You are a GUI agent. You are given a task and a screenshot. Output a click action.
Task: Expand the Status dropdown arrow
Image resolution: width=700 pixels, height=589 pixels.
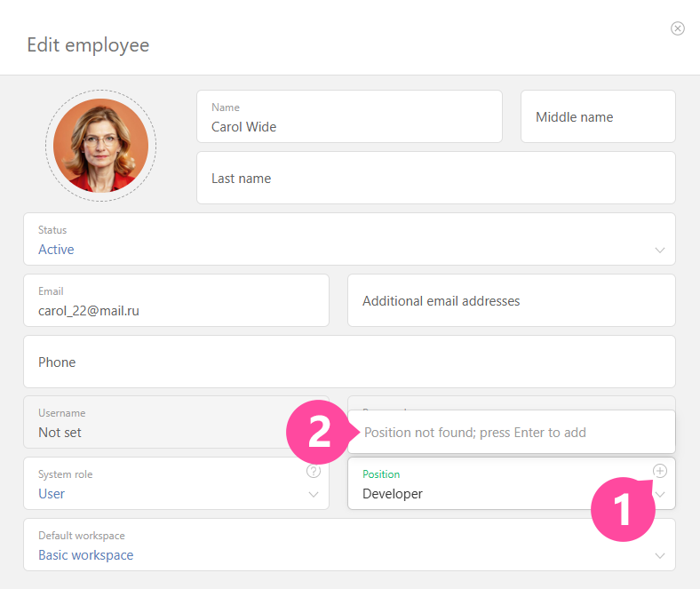tap(659, 251)
